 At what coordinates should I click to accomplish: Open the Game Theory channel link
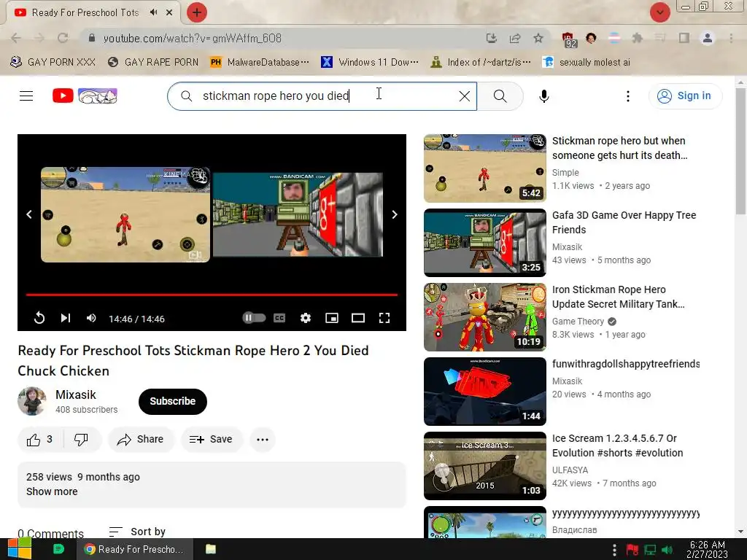(x=578, y=322)
